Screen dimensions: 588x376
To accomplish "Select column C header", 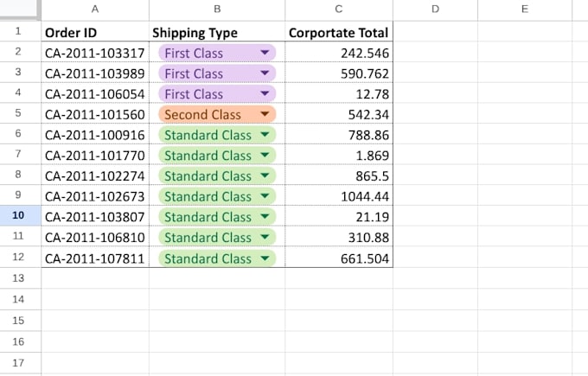I will point(339,10).
